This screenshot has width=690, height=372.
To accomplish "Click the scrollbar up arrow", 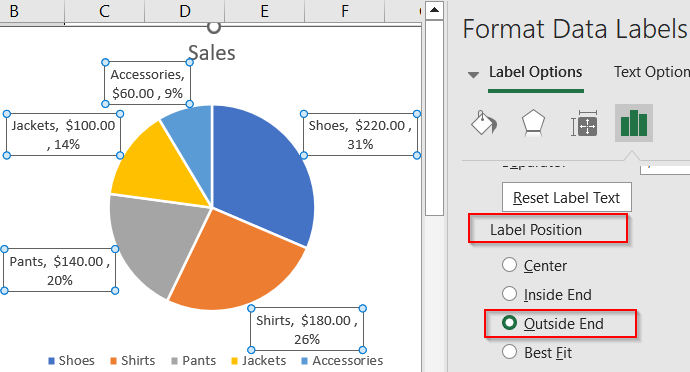I will pyautogui.click(x=434, y=10).
